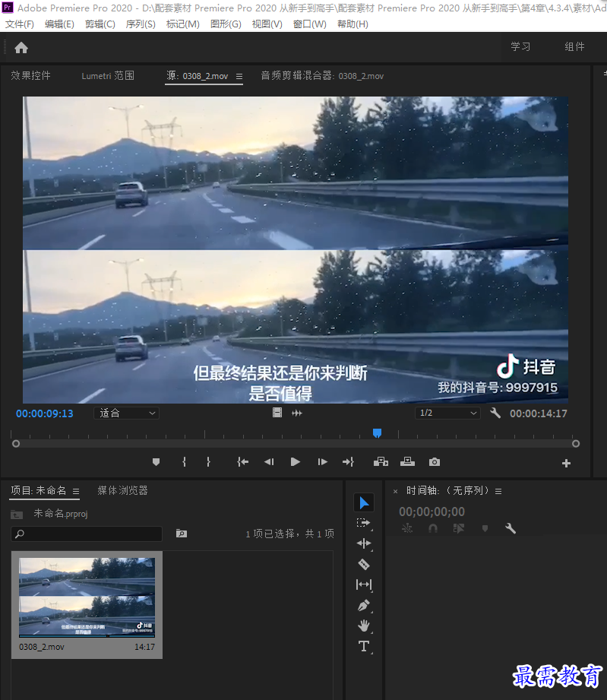The image size is (607, 700).
Task: Switch to the 学习 workspace
Action: (520, 46)
